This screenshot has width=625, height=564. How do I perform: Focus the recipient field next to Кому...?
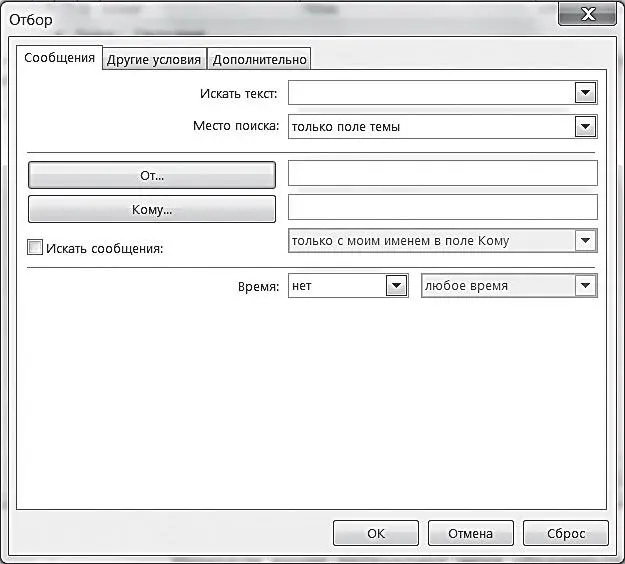(x=443, y=207)
